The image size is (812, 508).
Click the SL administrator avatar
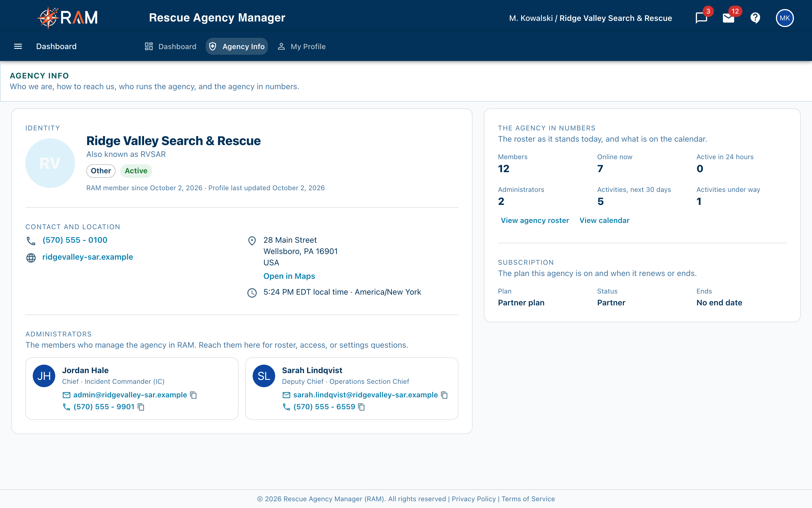pos(264,376)
